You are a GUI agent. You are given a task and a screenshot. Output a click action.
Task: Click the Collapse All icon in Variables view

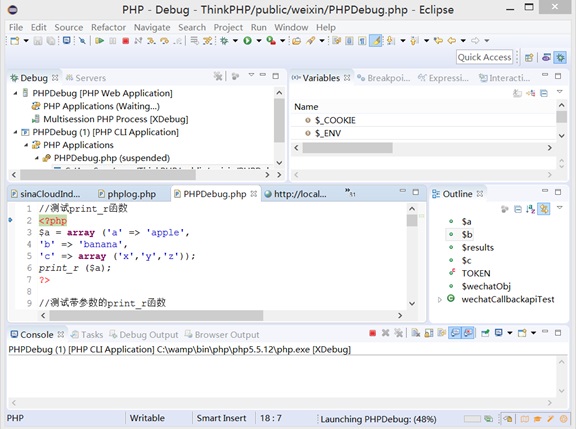pyautogui.click(x=544, y=93)
